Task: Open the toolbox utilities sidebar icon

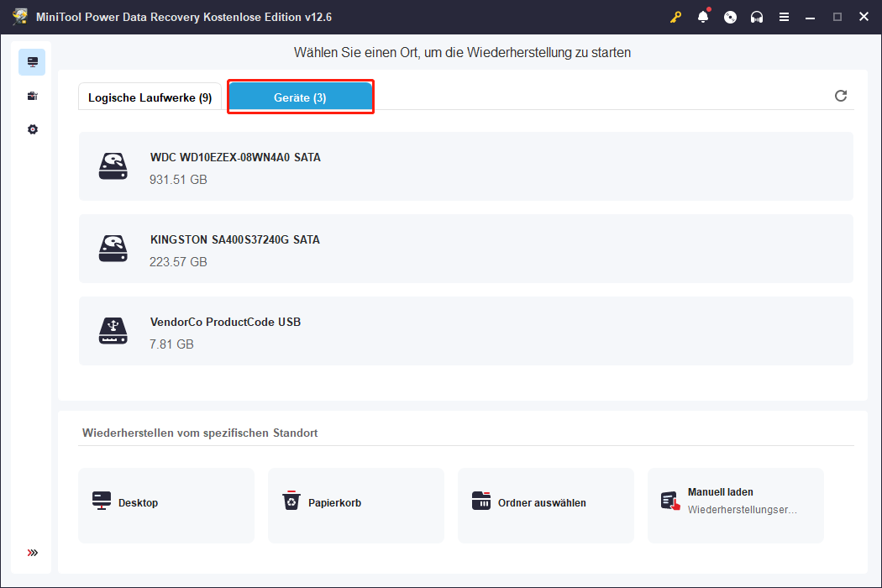Action: click(x=32, y=97)
